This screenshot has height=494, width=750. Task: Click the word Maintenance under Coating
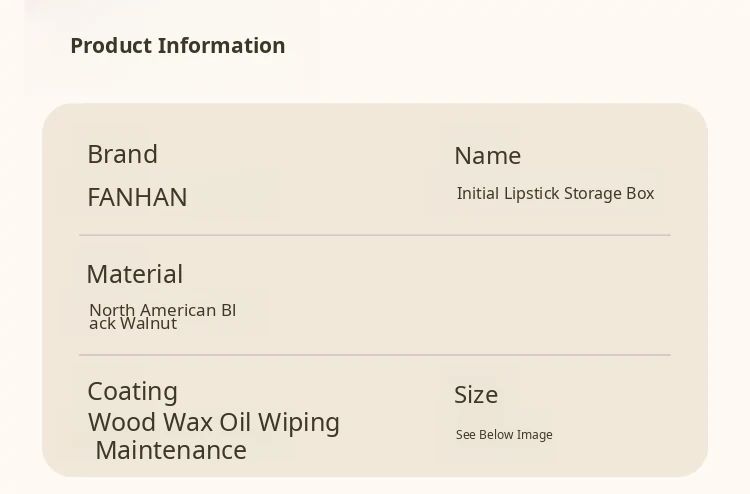click(171, 450)
